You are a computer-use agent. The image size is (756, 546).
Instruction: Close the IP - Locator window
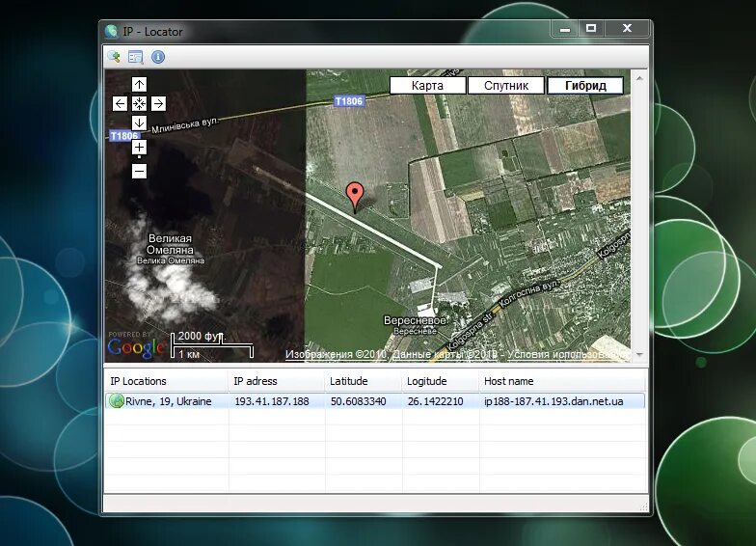[x=627, y=29]
